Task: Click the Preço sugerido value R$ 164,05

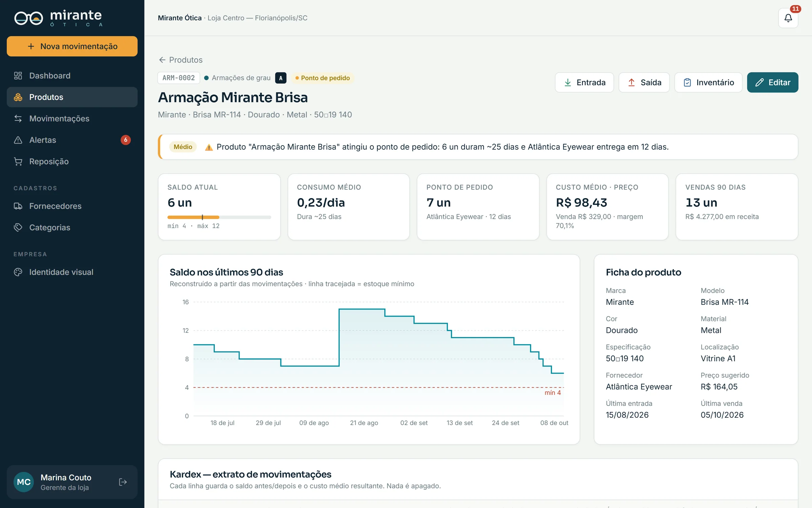Action: point(719,387)
